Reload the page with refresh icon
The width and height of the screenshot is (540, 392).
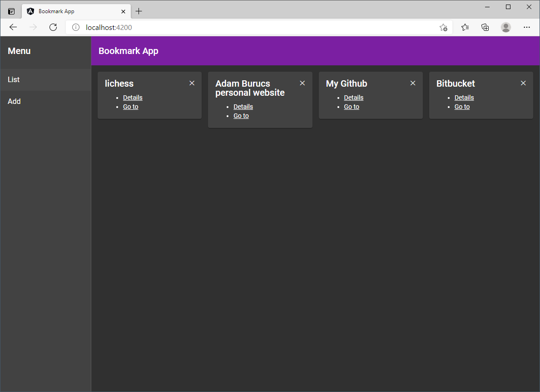click(x=53, y=27)
